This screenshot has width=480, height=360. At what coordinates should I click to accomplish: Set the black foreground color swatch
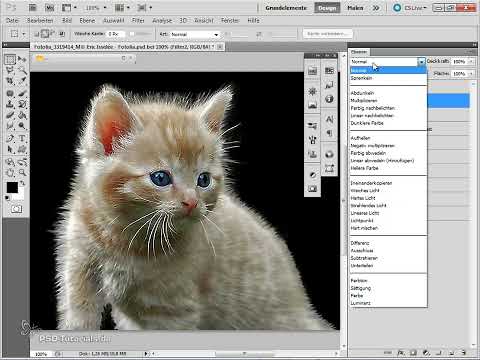point(12,188)
